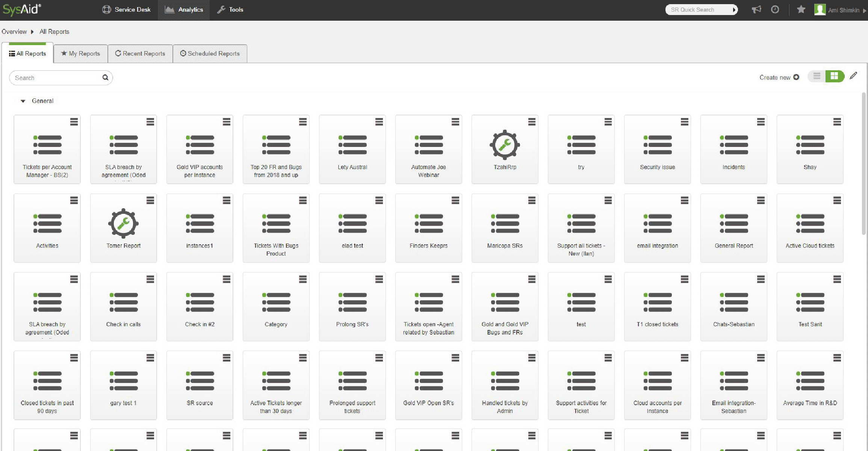Viewport: 868px width, 451px height.
Task: Switch to list view layout
Action: point(817,76)
